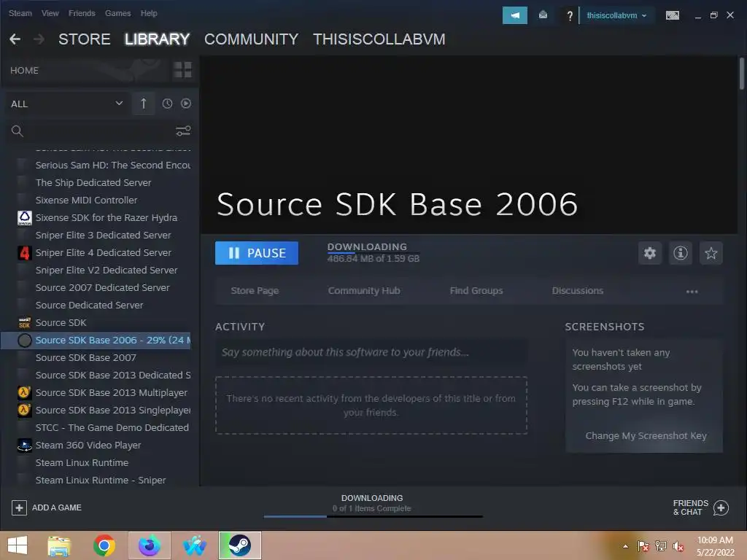Click the bottom download progress bar
Viewport: 747px width, 560px height.
tap(373, 516)
